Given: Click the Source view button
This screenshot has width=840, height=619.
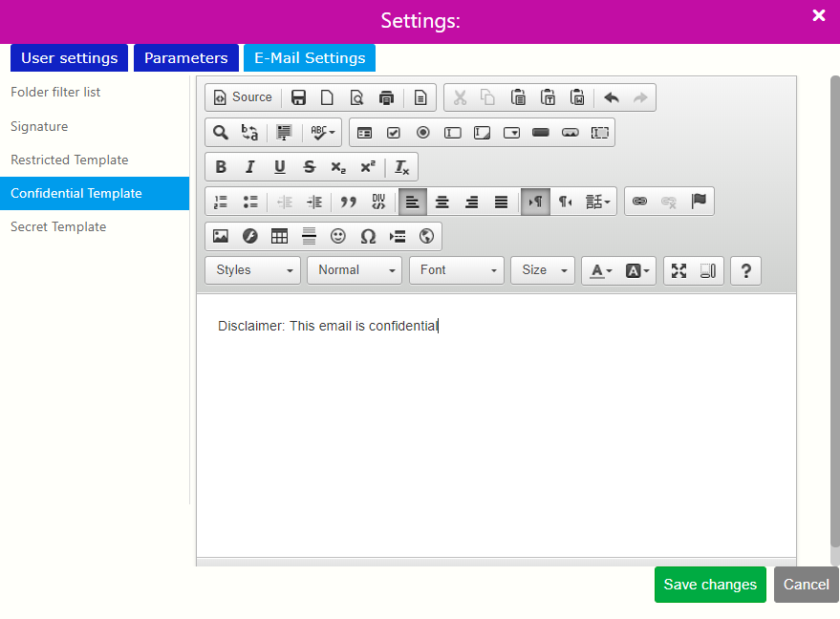Looking at the screenshot, I should (x=244, y=97).
